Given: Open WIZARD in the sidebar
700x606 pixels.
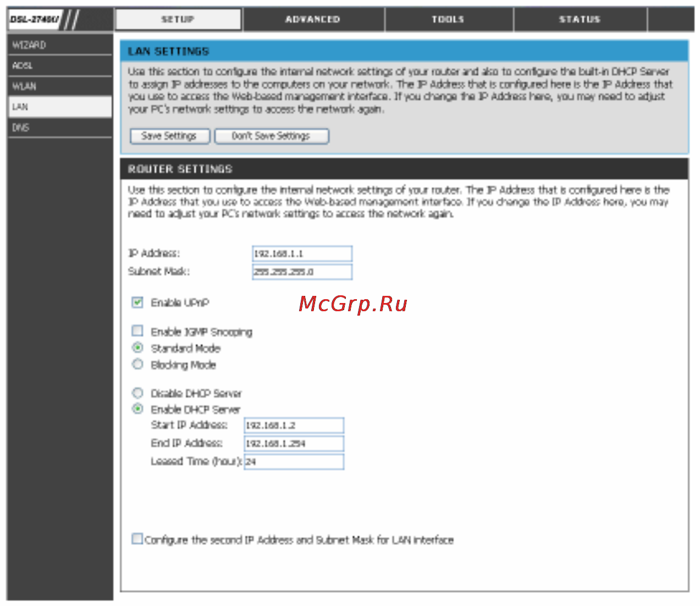Looking at the screenshot, I should [60, 45].
